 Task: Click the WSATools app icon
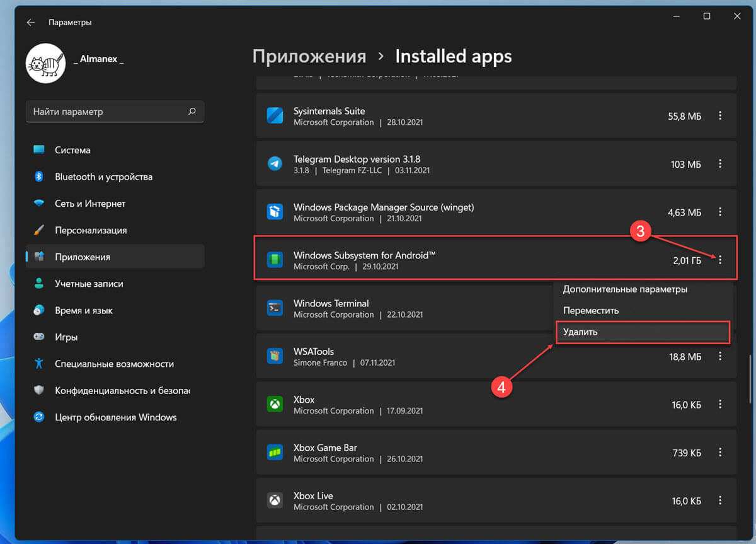click(x=275, y=356)
